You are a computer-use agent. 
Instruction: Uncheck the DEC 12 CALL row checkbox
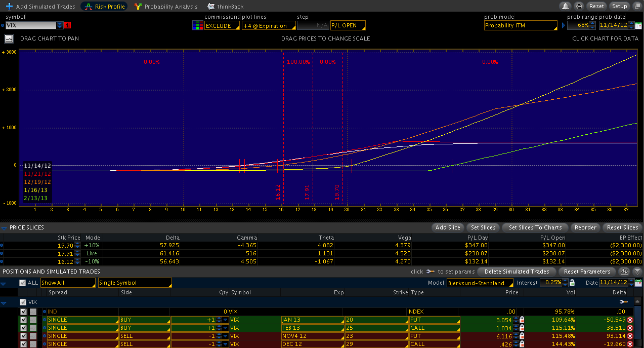[x=24, y=344]
